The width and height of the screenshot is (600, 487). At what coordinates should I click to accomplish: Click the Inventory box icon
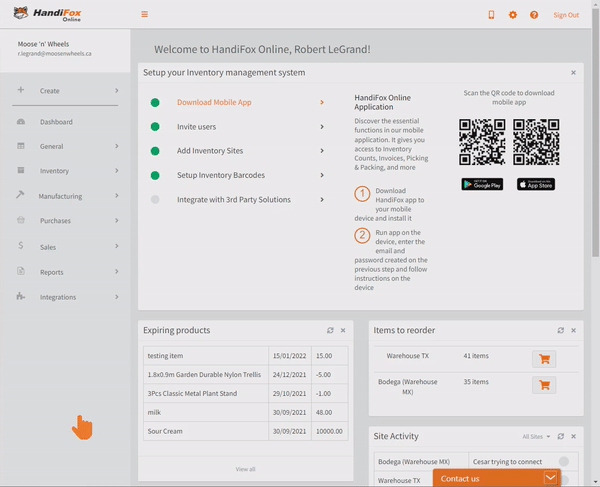(21, 170)
